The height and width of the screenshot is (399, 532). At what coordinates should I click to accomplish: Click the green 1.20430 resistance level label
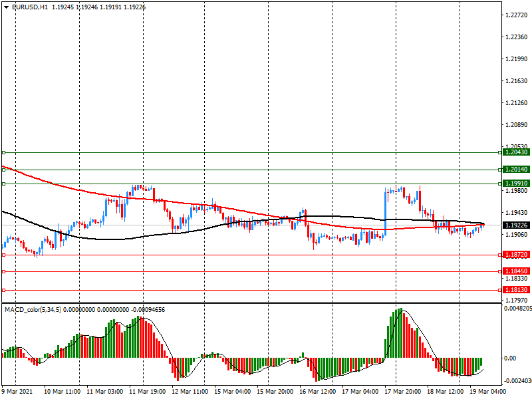point(516,152)
